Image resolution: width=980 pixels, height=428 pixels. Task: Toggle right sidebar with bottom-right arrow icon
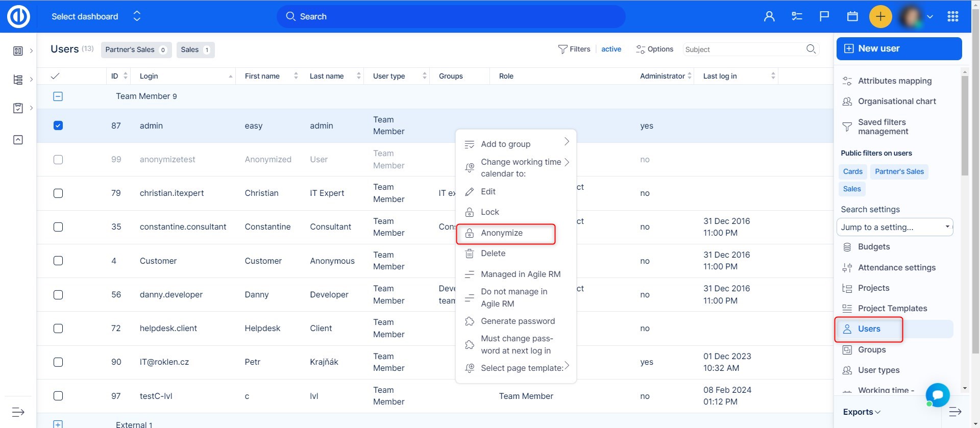point(955,412)
